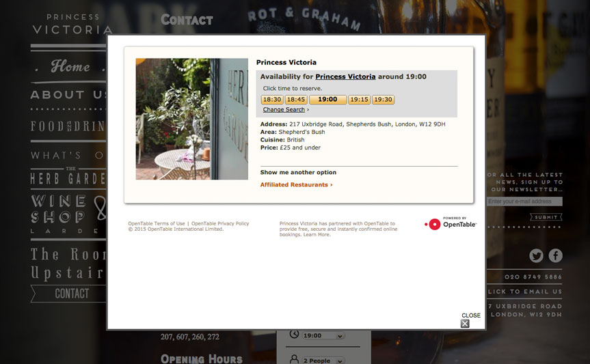590x364 pixels.
Task: Open the Facebook icon link
Action: coord(555,255)
